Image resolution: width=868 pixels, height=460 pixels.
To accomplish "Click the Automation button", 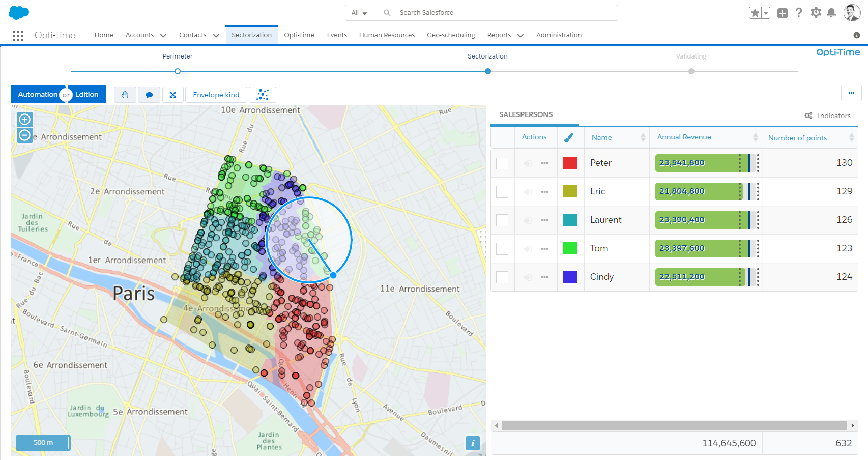I will (38, 94).
